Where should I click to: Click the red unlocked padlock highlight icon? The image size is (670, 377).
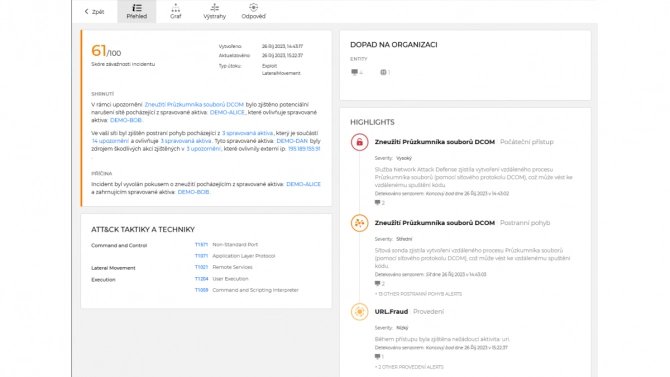tap(359, 142)
